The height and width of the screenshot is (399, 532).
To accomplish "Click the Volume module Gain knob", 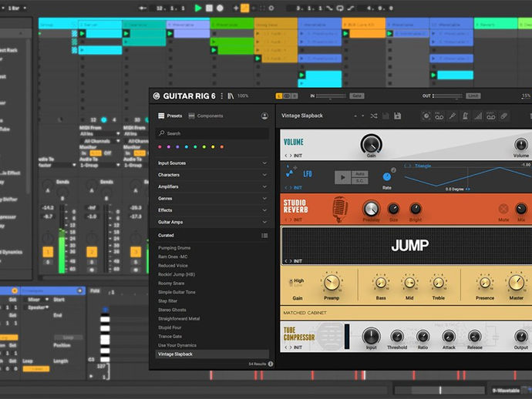I will pyautogui.click(x=371, y=144).
